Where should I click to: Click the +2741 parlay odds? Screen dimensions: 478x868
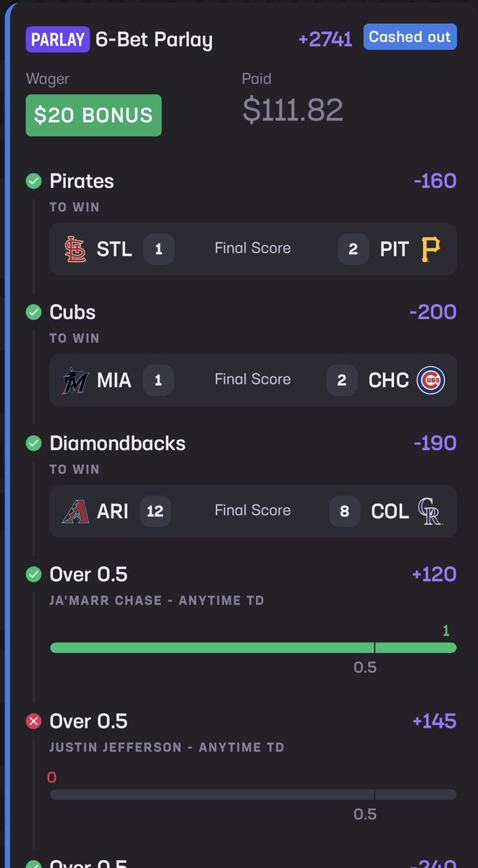click(x=325, y=40)
